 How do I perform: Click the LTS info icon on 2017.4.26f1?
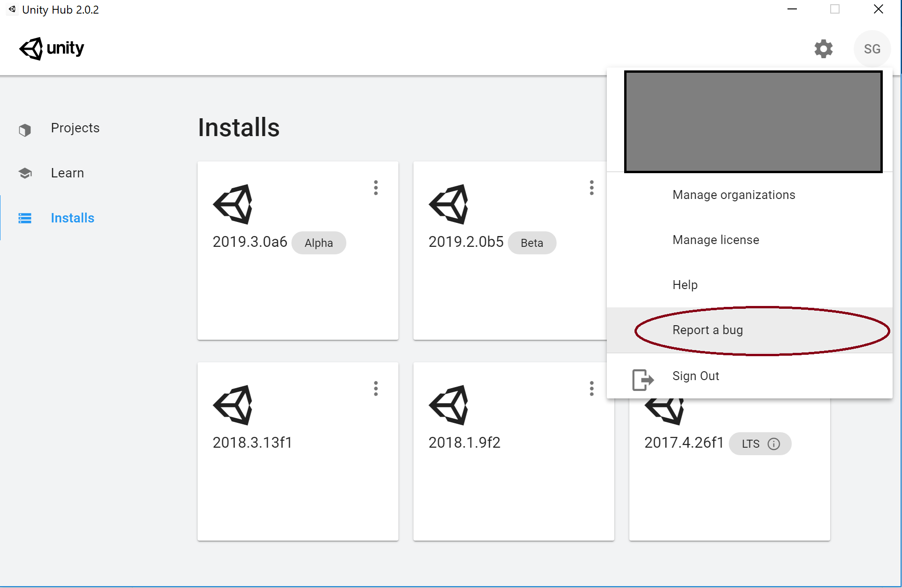(773, 444)
